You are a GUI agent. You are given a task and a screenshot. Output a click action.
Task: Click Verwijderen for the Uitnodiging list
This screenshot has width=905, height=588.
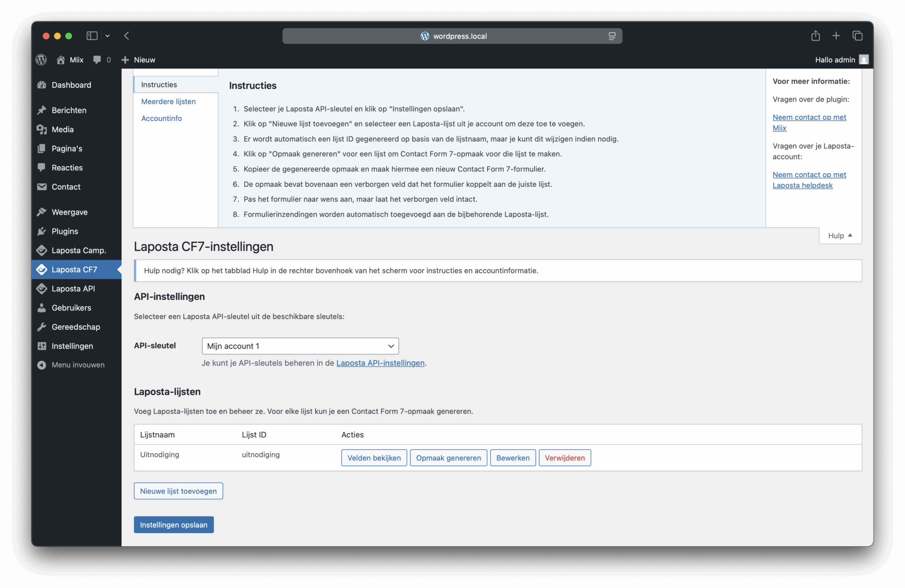point(565,458)
